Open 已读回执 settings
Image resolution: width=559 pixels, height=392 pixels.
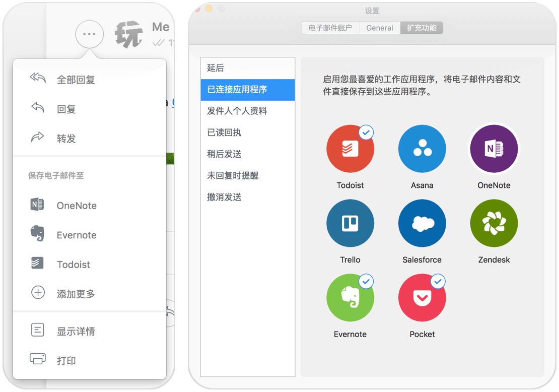(x=248, y=133)
